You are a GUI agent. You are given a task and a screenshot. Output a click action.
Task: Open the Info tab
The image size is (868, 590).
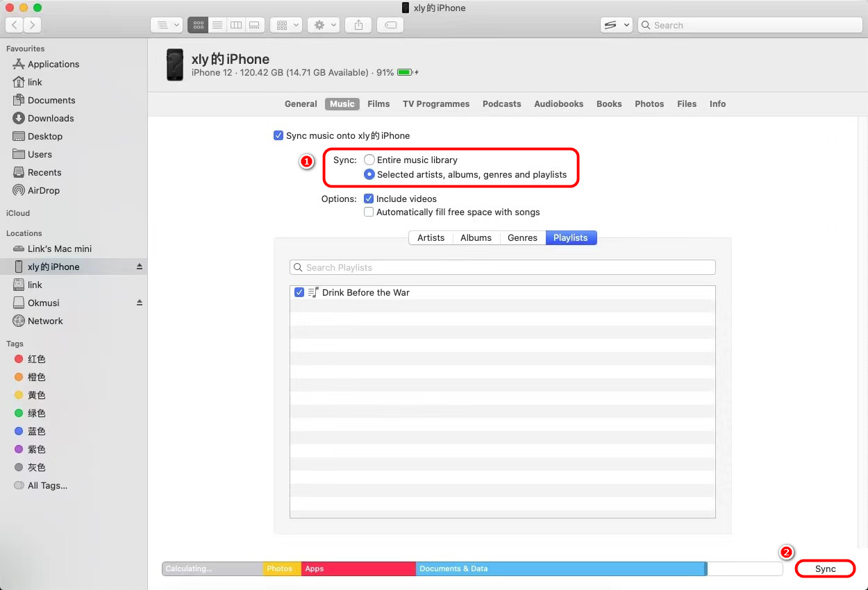pyautogui.click(x=717, y=103)
